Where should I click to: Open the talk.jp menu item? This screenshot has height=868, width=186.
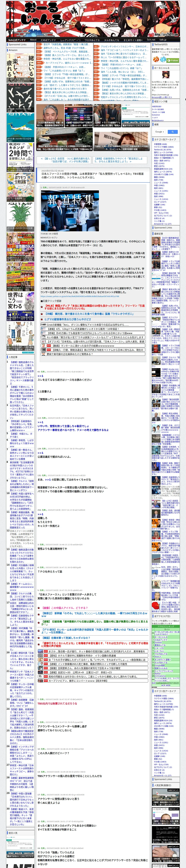163,40
